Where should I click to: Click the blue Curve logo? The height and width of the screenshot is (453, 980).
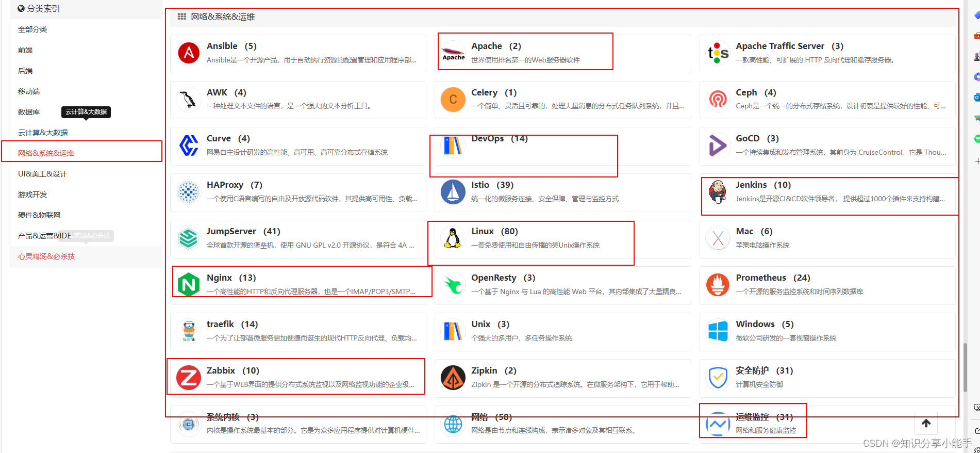(189, 145)
